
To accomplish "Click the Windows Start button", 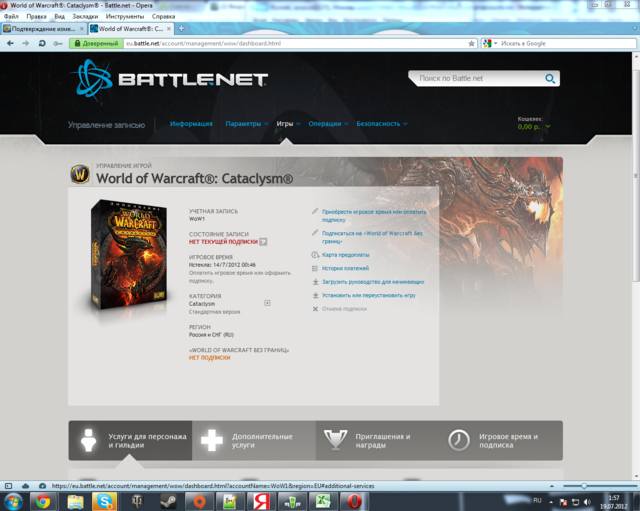I will [x=12, y=502].
